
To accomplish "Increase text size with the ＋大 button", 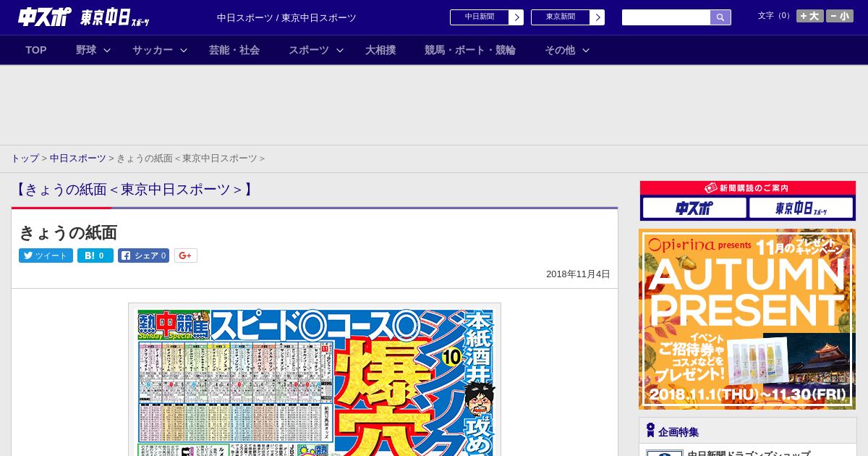I will pyautogui.click(x=810, y=16).
